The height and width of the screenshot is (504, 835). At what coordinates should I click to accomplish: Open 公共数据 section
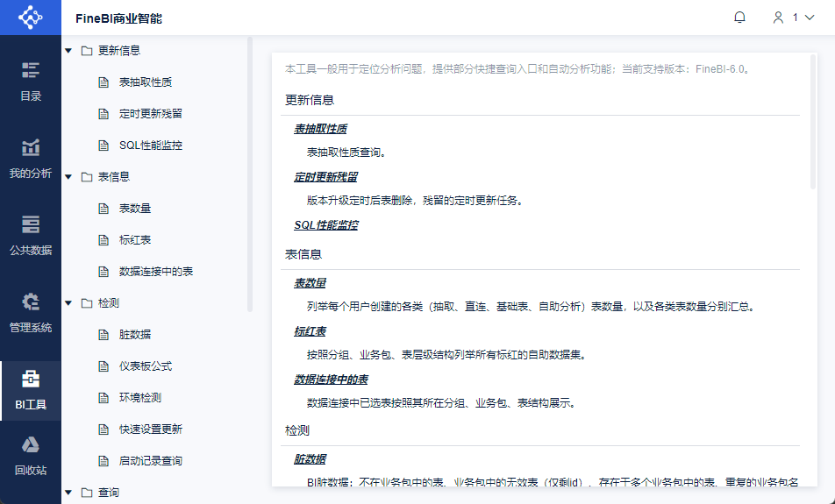click(x=31, y=237)
